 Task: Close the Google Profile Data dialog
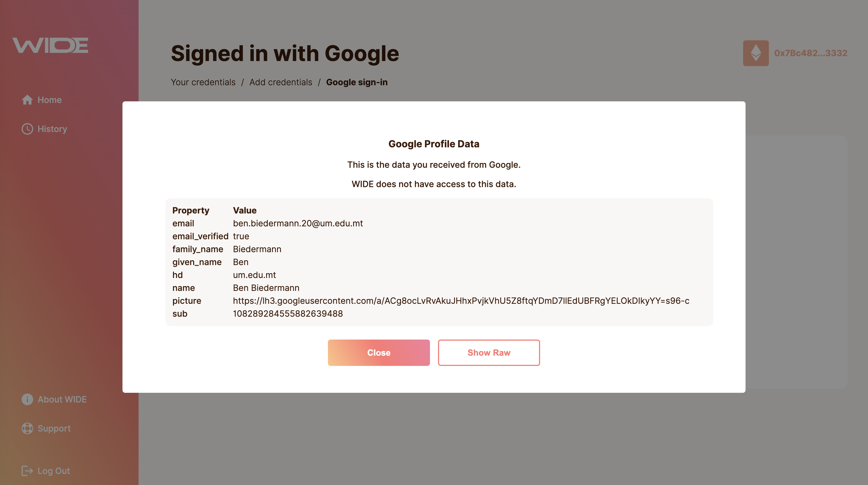tap(379, 353)
